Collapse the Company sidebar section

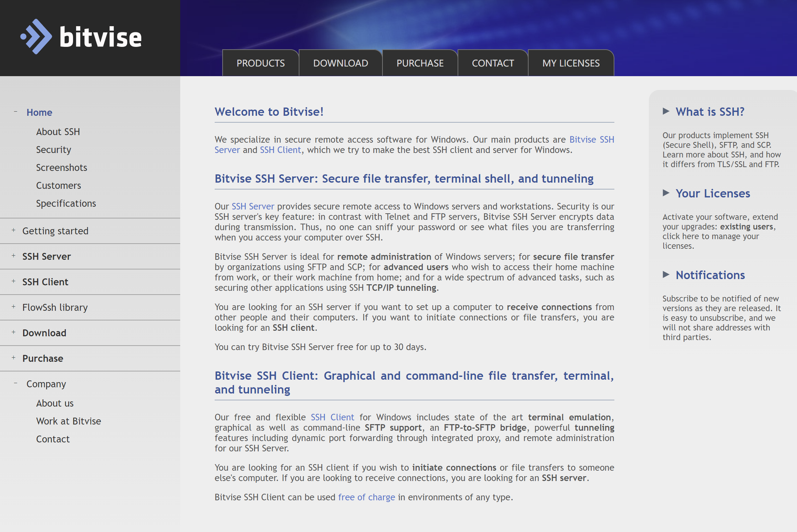tap(16, 383)
